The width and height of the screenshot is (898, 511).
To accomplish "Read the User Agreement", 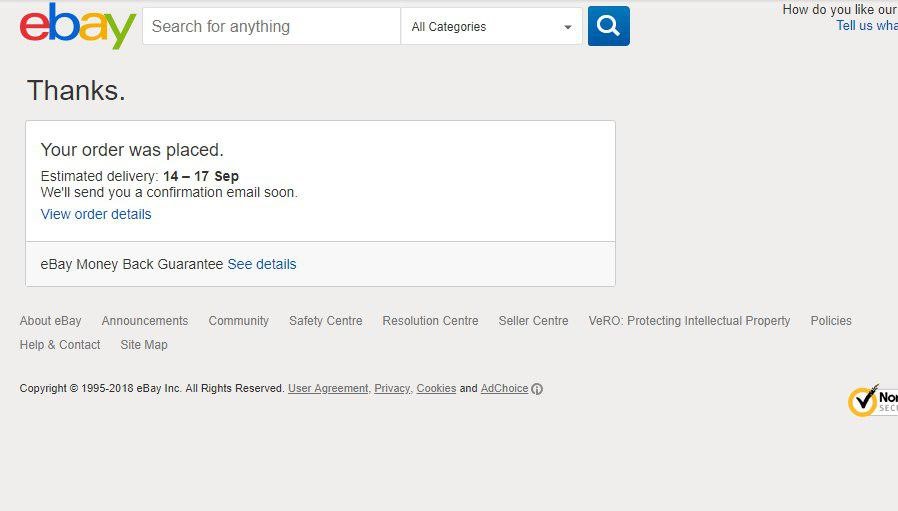I will click(328, 389).
